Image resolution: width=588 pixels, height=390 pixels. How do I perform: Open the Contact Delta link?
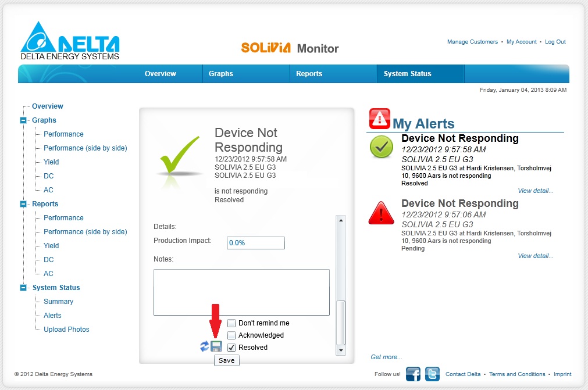[463, 374]
